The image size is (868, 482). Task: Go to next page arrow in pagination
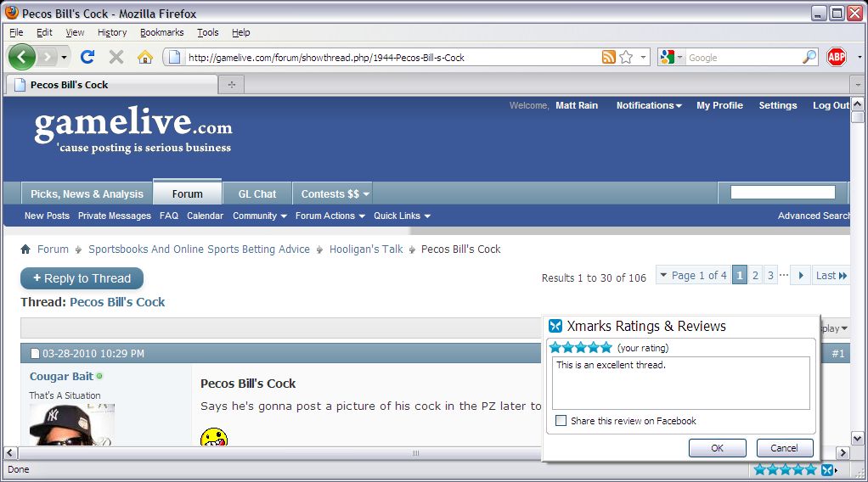800,275
